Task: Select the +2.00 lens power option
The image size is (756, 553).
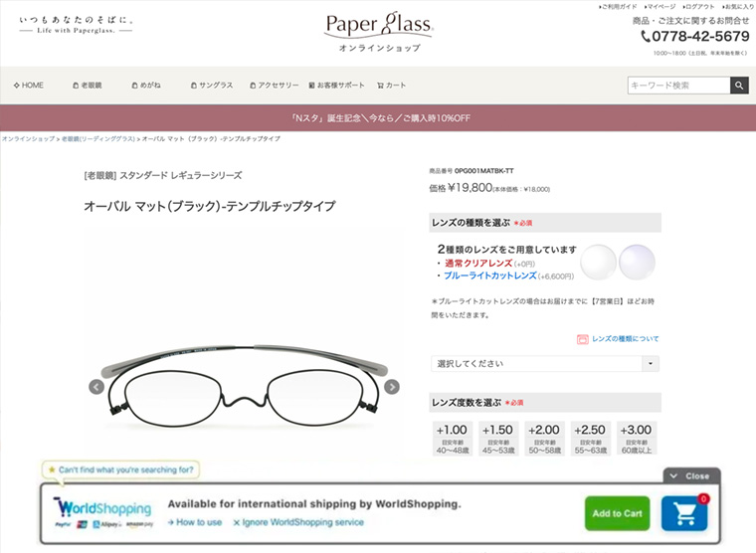Action: click(x=544, y=439)
